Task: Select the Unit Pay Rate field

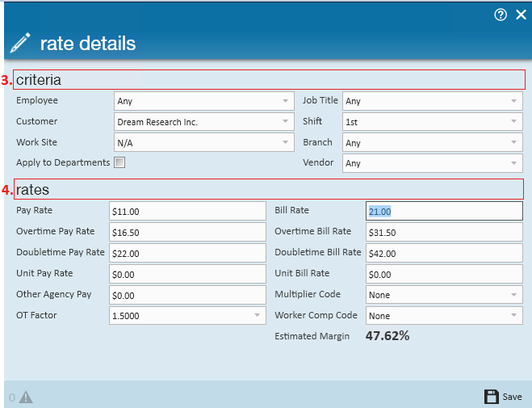Action: click(x=187, y=274)
